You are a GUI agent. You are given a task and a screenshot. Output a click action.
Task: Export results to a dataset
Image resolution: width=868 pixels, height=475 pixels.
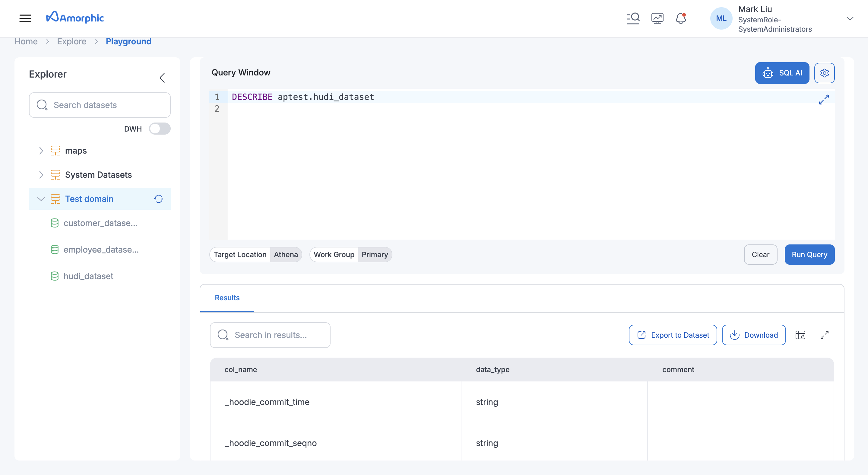pos(673,335)
